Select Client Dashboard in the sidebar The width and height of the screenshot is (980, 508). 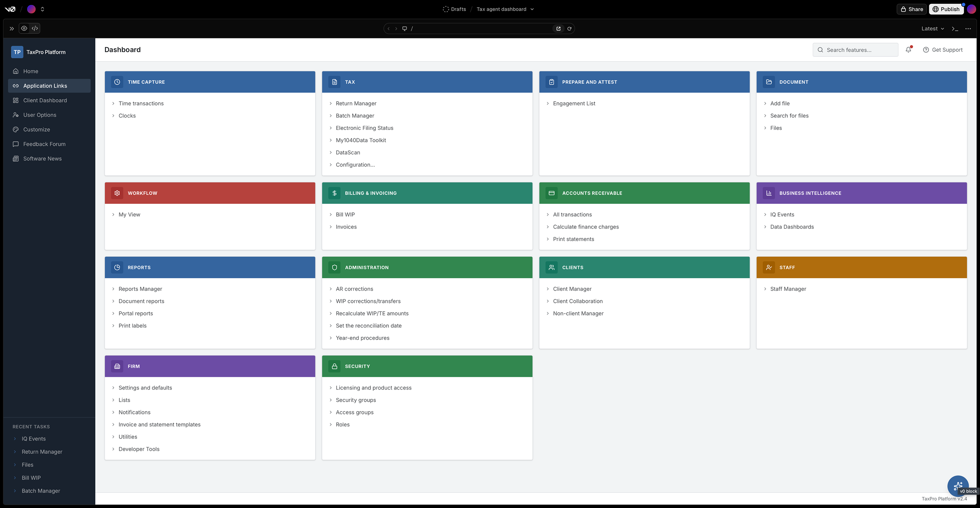(45, 100)
